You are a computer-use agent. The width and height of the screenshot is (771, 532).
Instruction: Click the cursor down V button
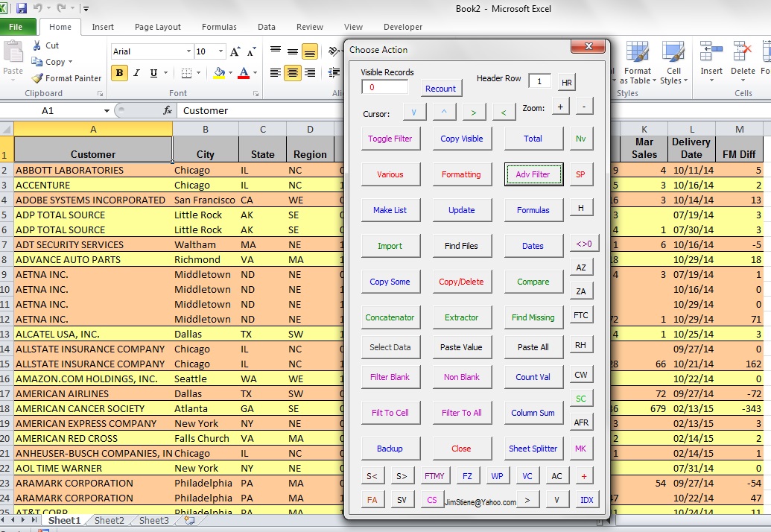(414, 113)
